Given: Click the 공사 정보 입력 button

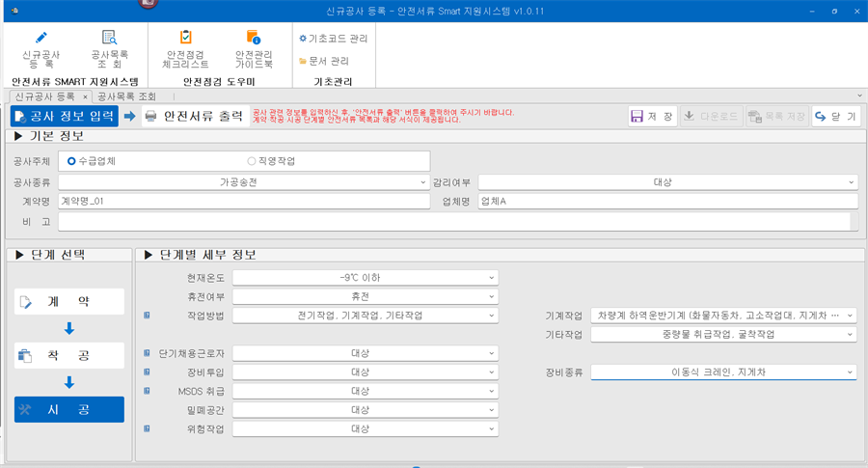Looking at the screenshot, I should point(65,116).
